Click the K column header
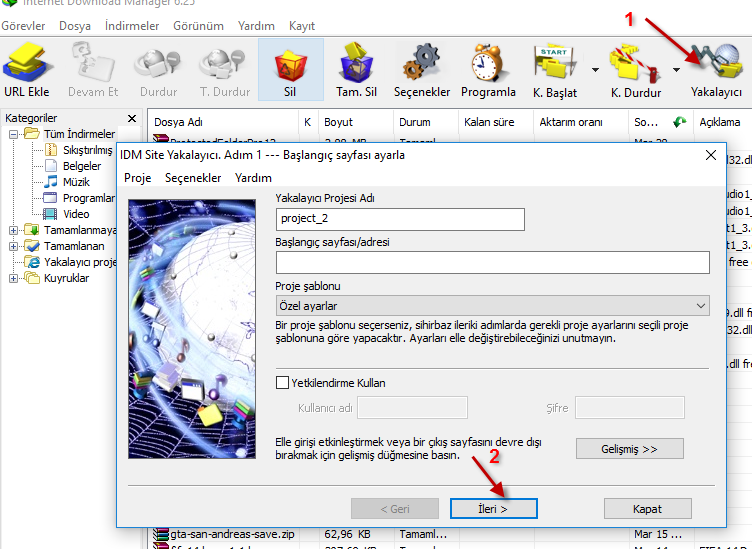 [x=307, y=122]
